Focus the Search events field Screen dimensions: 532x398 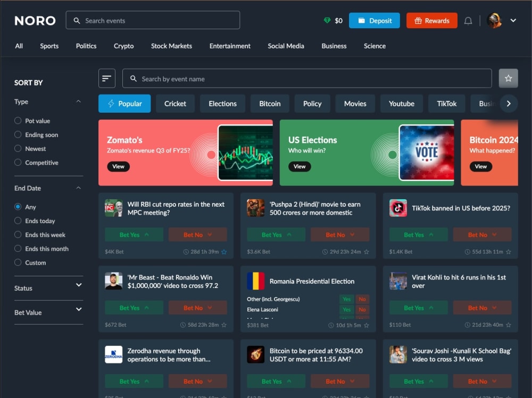coord(153,20)
